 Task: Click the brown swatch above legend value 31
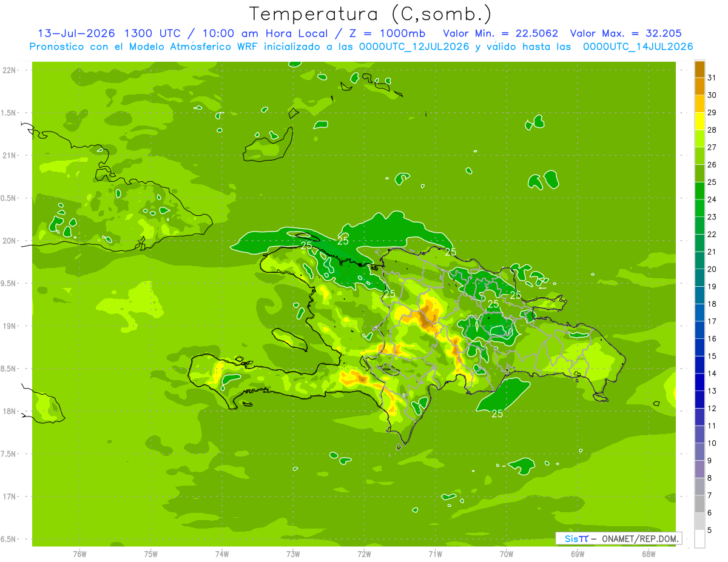(699, 69)
